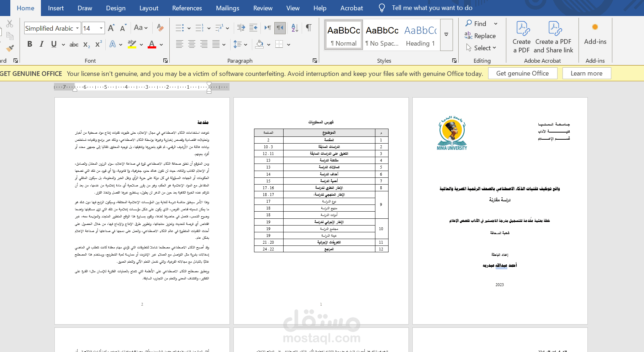This screenshot has height=352, width=644.
Task: Click the Bullets list icon
Action: pyautogui.click(x=180, y=28)
